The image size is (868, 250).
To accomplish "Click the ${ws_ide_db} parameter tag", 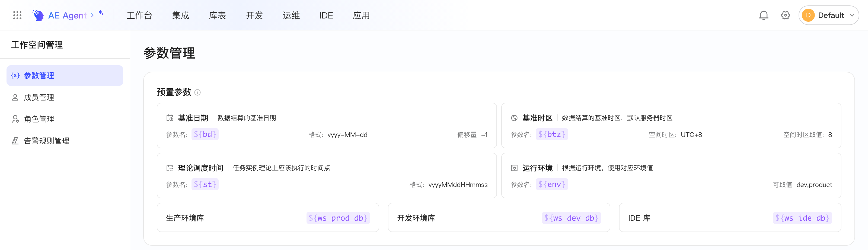I will click(802, 218).
